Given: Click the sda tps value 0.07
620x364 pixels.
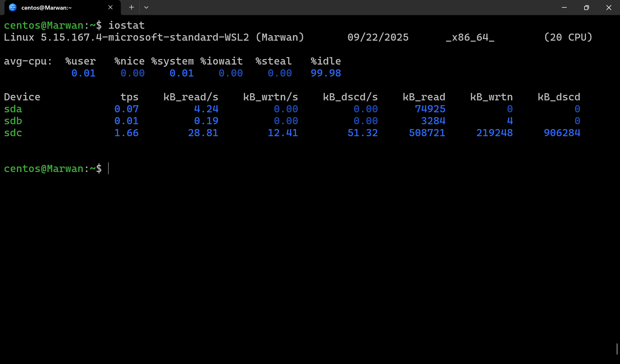Looking at the screenshot, I should (x=126, y=109).
